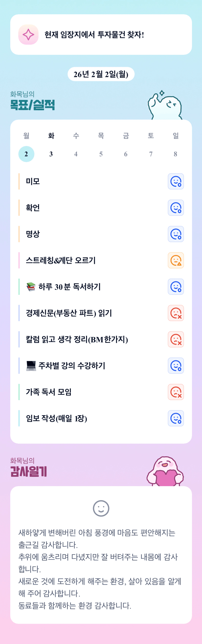Click the gray smiley face in the gratitude diary
This screenshot has height=644, width=202.
pyautogui.click(x=101, y=508)
